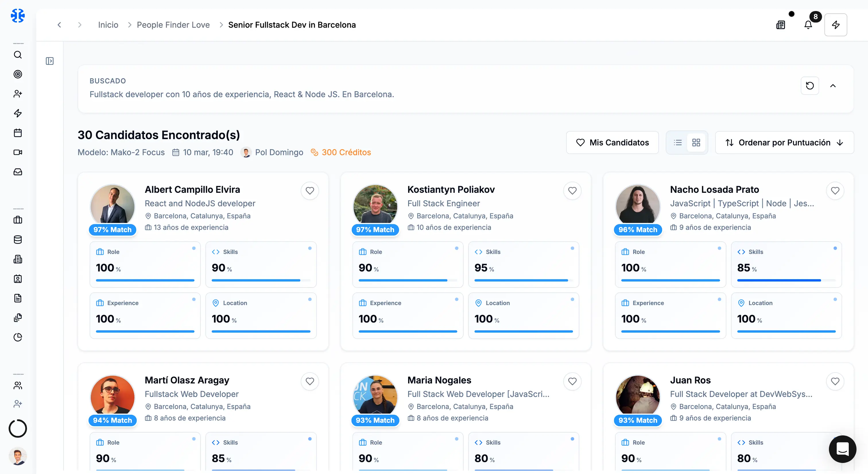Open the chat support bubble

pos(842,449)
